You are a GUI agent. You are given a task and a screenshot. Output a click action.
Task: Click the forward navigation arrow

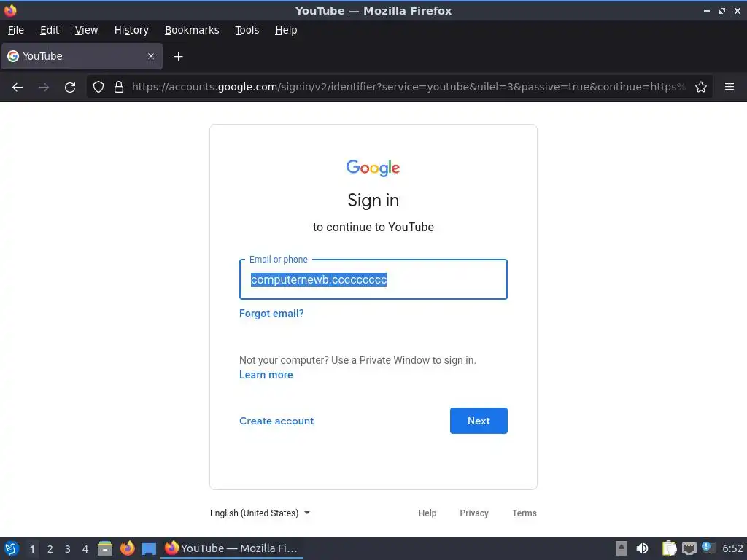pyautogui.click(x=44, y=87)
